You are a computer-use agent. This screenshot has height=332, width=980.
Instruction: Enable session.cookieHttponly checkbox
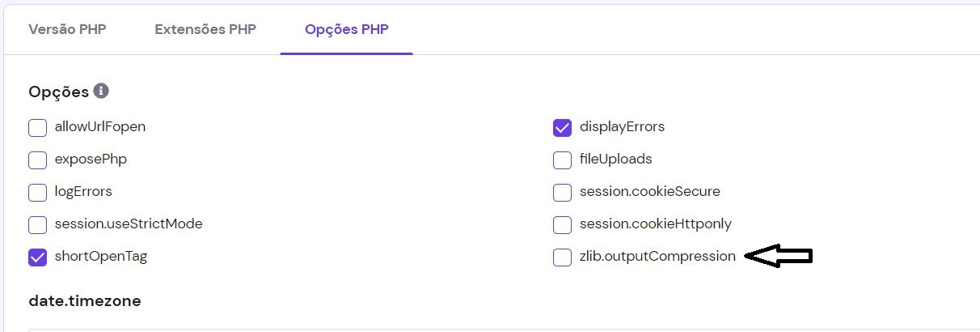pos(562,224)
